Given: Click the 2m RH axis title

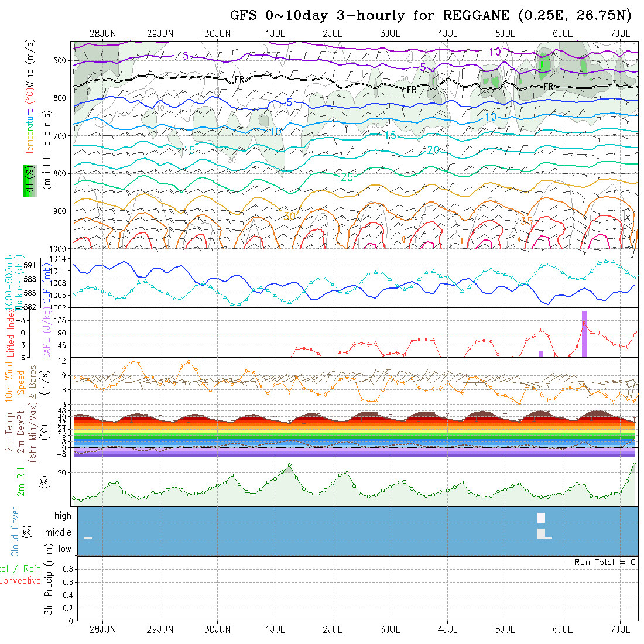Looking at the screenshot, I should [x=21, y=482].
